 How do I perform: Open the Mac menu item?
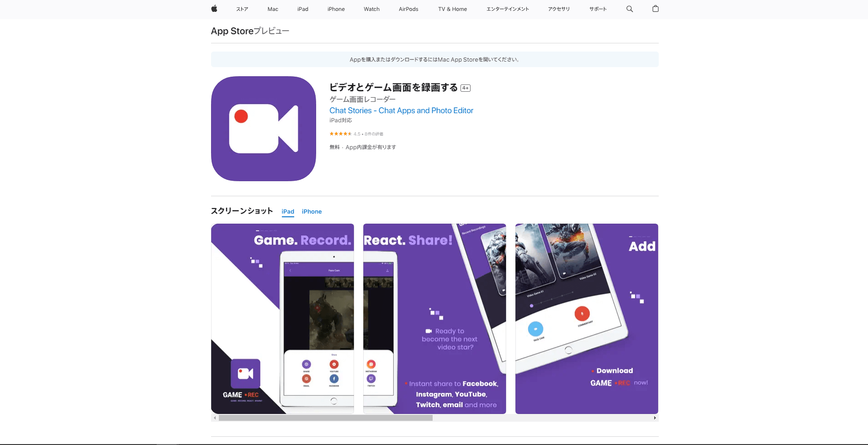(x=273, y=9)
